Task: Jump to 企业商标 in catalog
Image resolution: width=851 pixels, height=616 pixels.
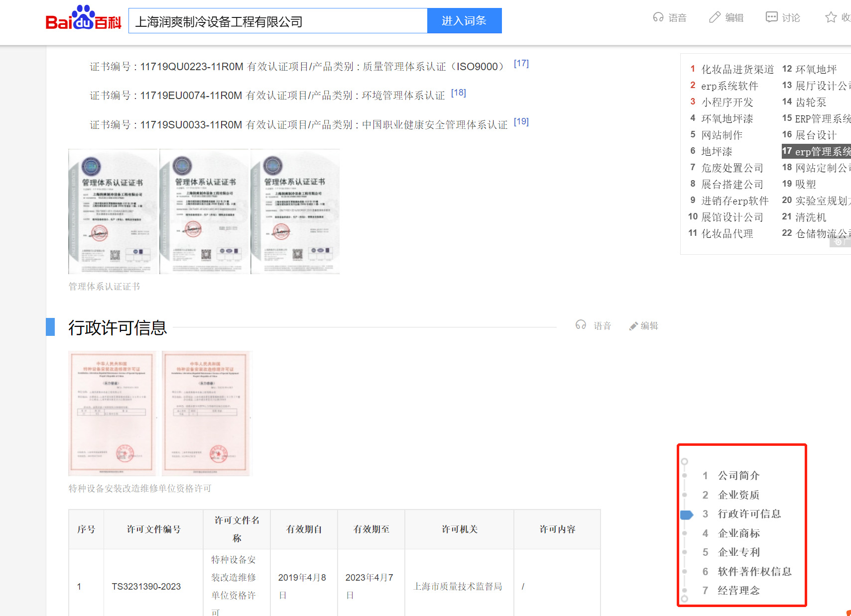Action: (738, 533)
